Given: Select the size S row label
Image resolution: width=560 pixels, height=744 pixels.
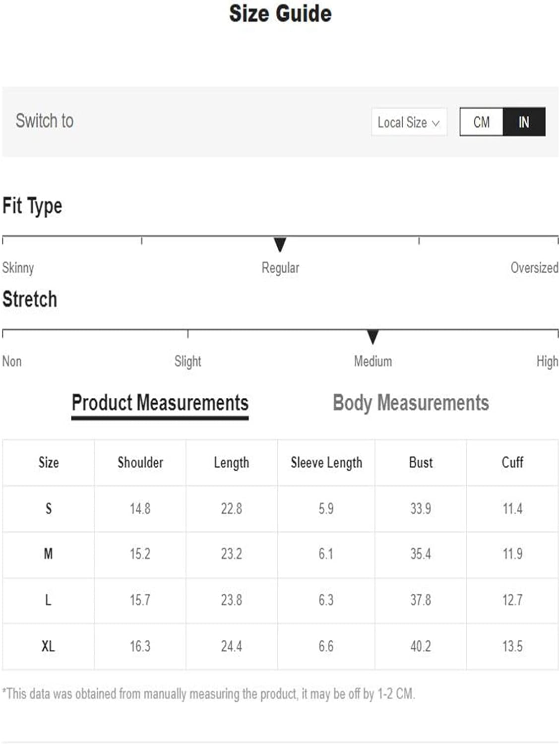Looking at the screenshot, I should pos(48,508).
